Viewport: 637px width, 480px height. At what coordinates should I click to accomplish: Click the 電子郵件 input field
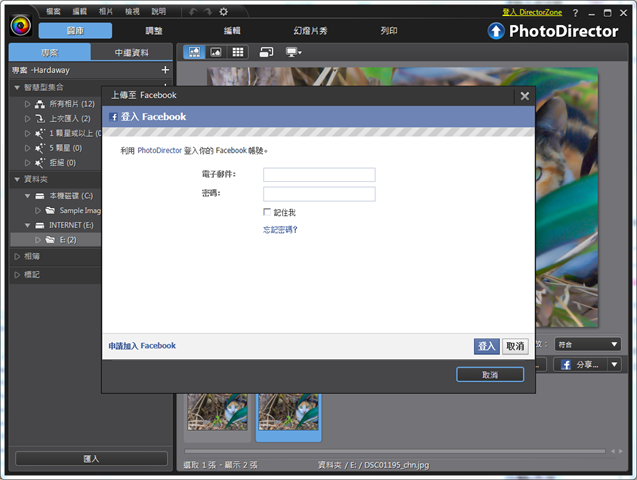pos(319,175)
